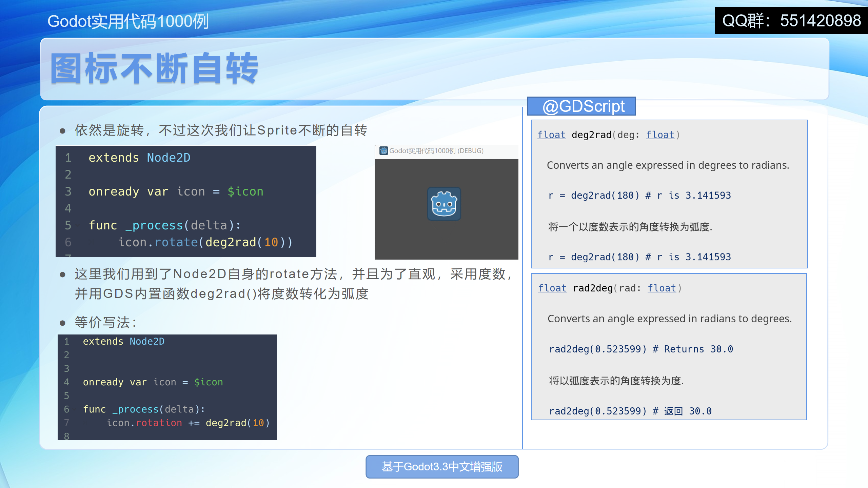The width and height of the screenshot is (868, 488).
Task: Click 'Converts an angle expressed in radians to degrees.'
Action: (670, 319)
